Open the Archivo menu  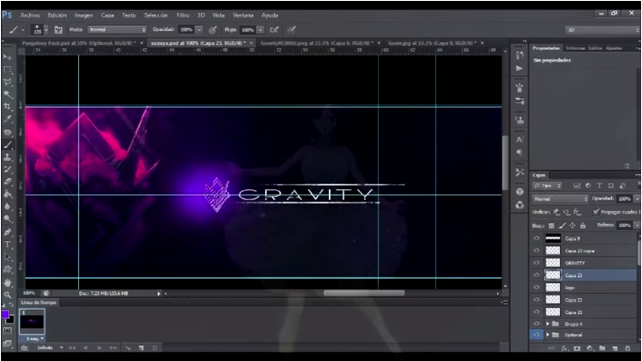pos(30,15)
